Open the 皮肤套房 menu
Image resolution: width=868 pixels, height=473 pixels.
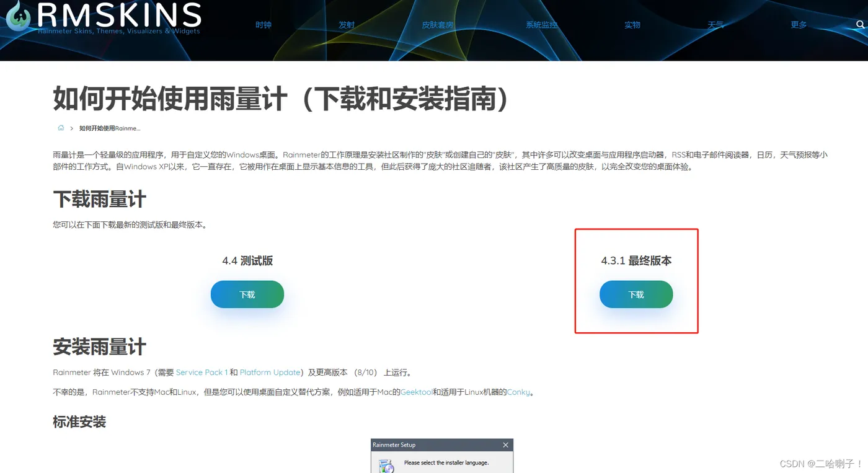pos(438,25)
